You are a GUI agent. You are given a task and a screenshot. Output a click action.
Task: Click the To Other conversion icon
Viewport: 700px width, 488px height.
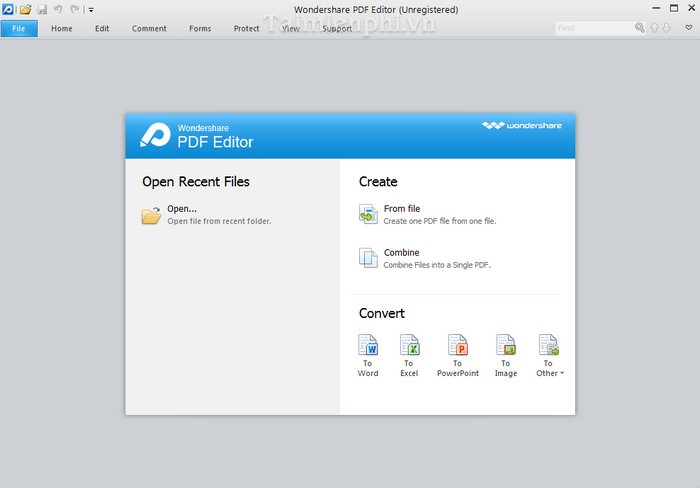[x=548, y=345]
